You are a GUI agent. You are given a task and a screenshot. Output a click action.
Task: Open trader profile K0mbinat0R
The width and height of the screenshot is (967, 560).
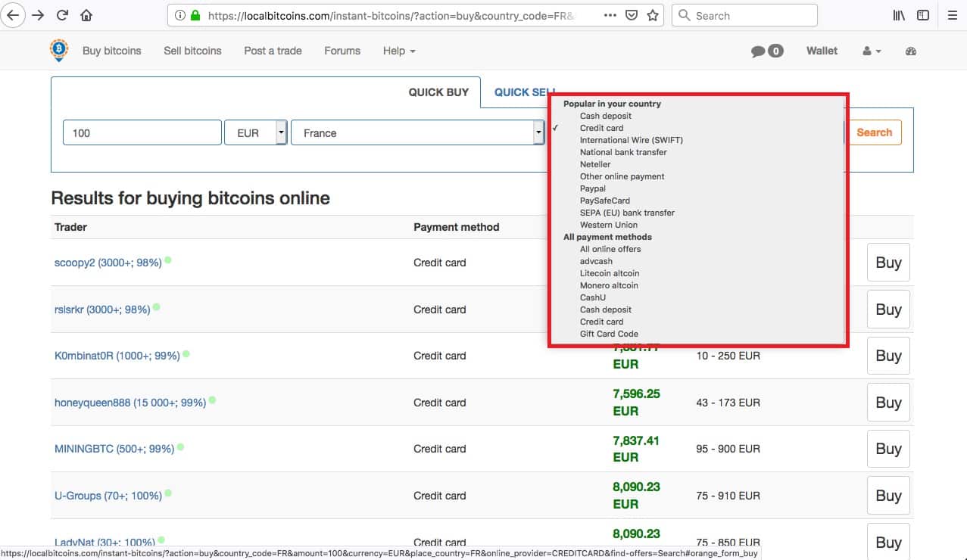pos(117,356)
